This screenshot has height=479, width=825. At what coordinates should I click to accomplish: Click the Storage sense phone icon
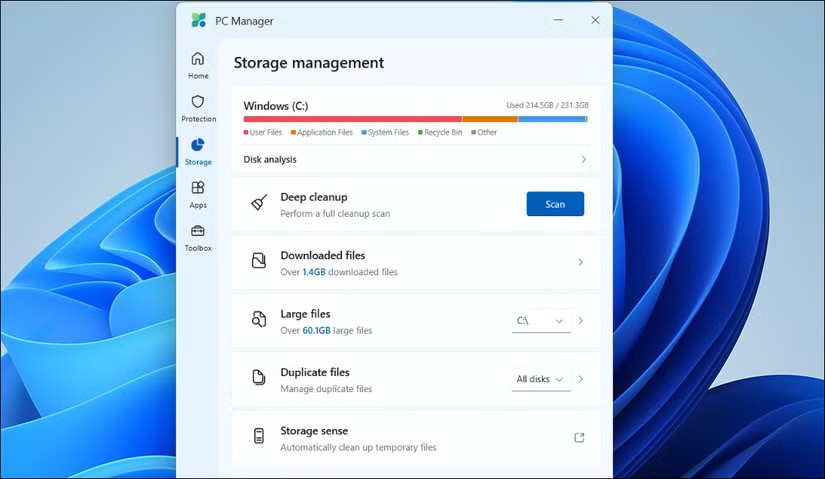(x=259, y=437)
